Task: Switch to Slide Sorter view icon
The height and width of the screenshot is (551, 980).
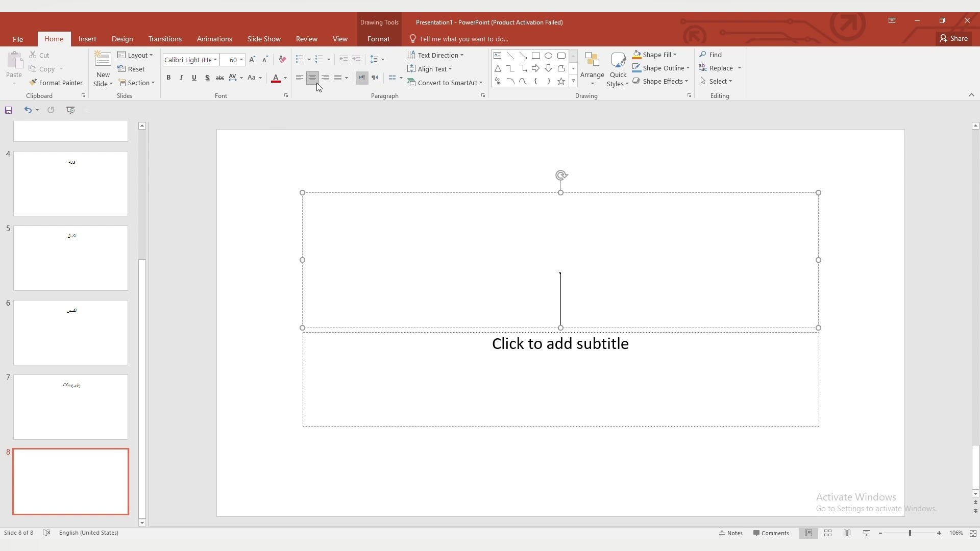Action: [828, 533]
